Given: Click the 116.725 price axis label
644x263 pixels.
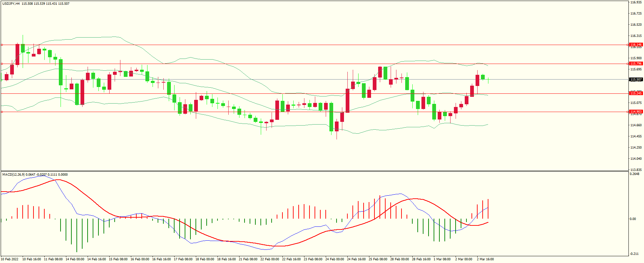Looking at the screenshot, I should point(636,14).
